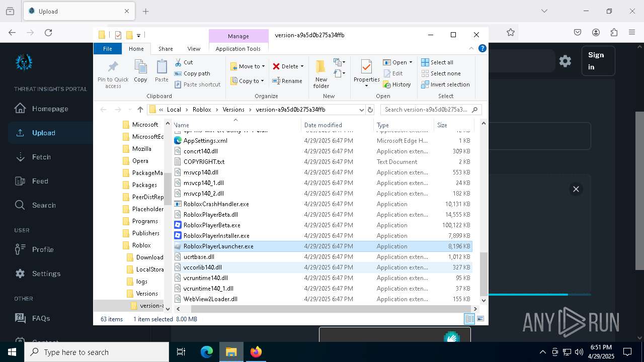This screenshot has width=644, height=362.
Task: Open Firefox from taskbar
Action: click(256, 352)
